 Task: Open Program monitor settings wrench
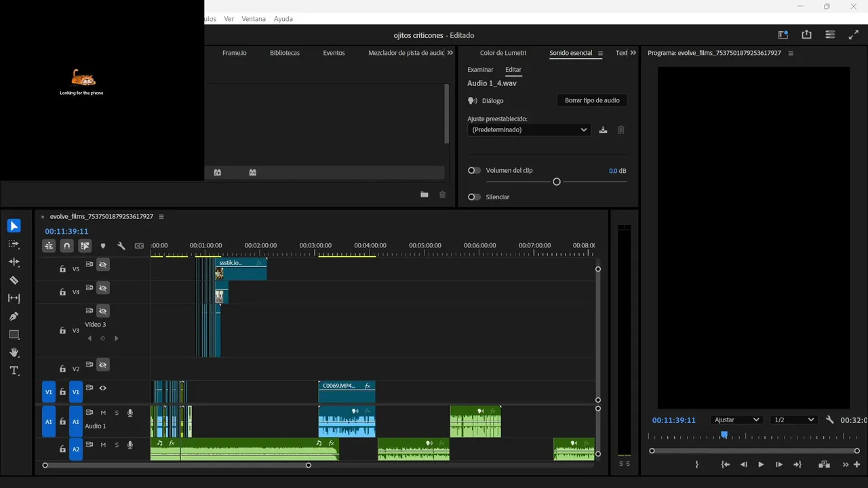(x=829, y=420)
